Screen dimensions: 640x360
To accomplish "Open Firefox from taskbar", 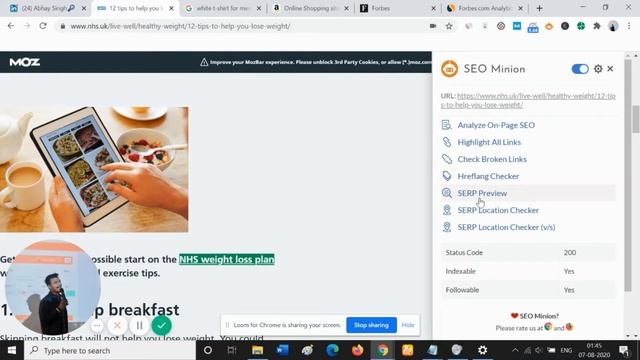I will (x=358, y=350).
